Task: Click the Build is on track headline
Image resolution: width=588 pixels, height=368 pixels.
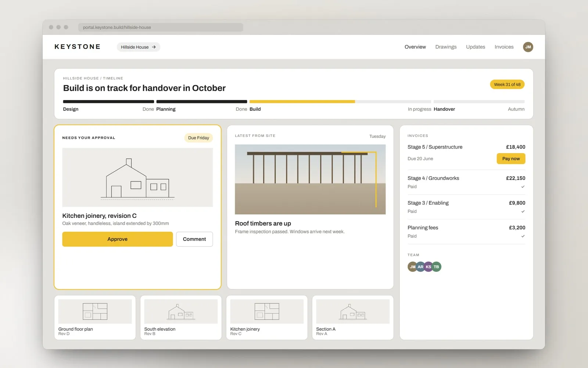Action: tap(144, 88)
